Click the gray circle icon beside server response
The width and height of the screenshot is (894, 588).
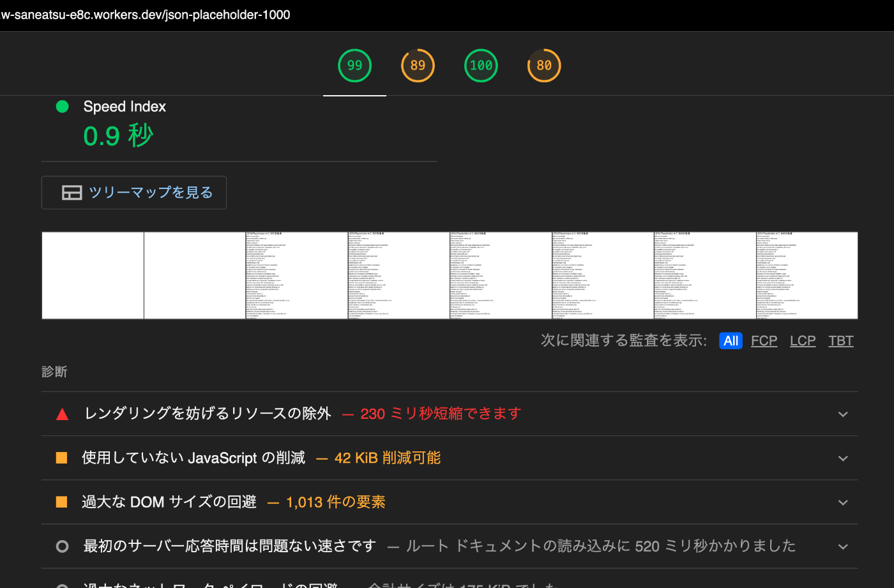pyautogui.click(x=62, y=547)
